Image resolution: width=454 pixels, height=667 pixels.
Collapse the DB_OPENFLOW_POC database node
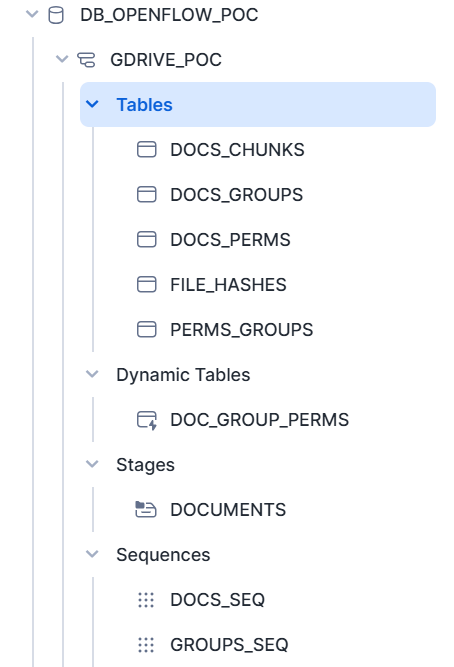coord(32,15)
